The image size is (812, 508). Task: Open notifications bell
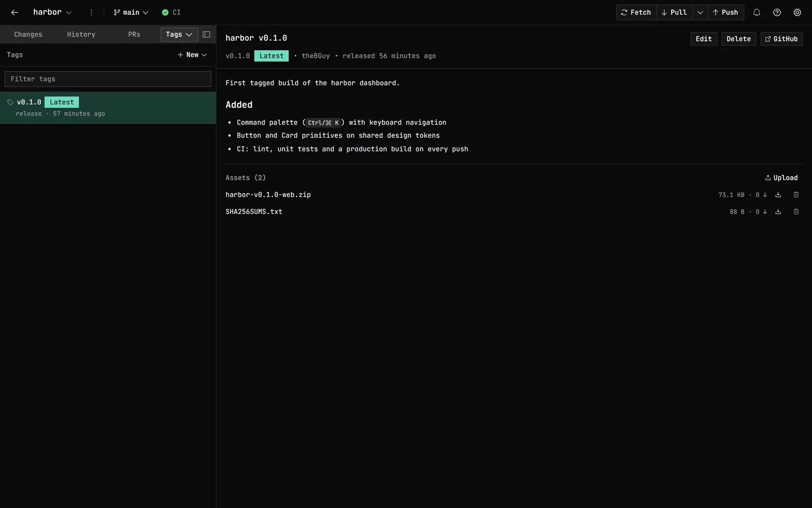click(x=757, y=12)
